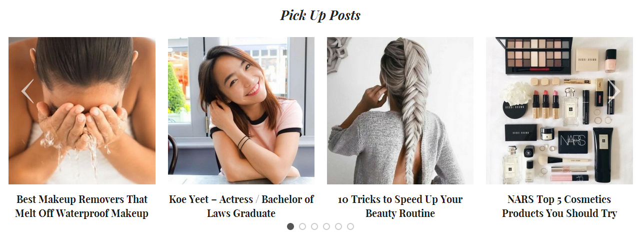
Task: Open NARS Top 5 Cosmetics Products post
Action: (x=559, y=206)
